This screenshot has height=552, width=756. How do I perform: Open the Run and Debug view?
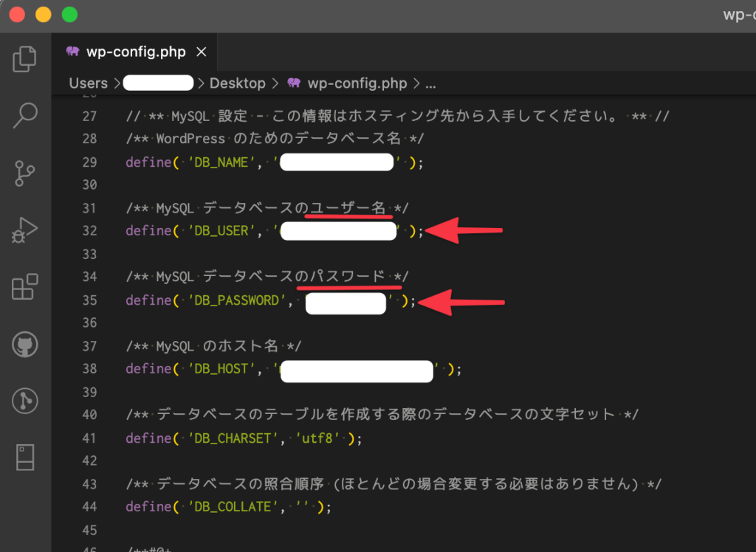coord(24,230)
